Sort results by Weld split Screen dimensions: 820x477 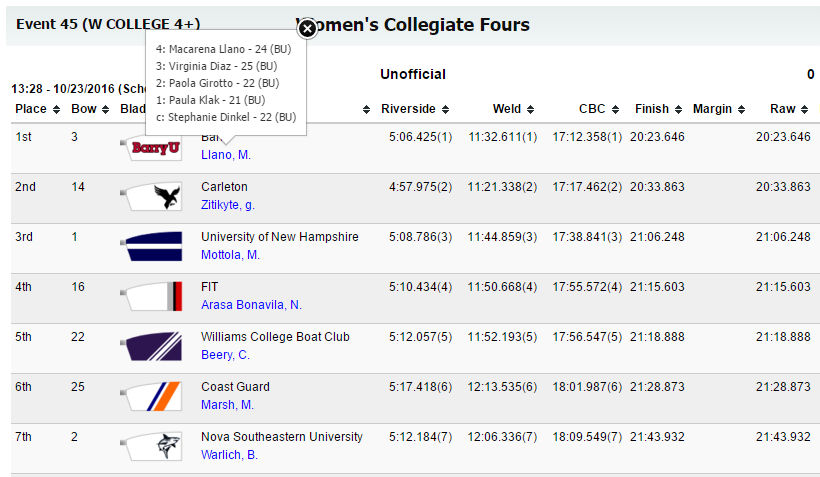[x=513, y=109]
